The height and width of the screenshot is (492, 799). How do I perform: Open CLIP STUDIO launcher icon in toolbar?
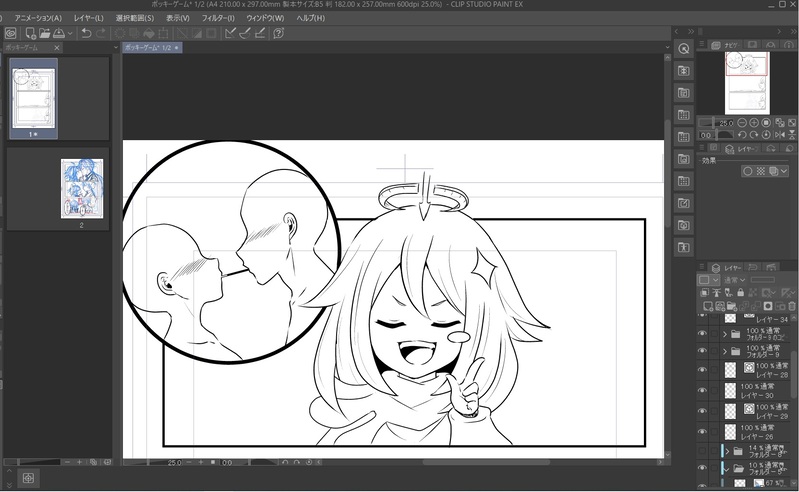pyautogui.click(x=11, y=34)
